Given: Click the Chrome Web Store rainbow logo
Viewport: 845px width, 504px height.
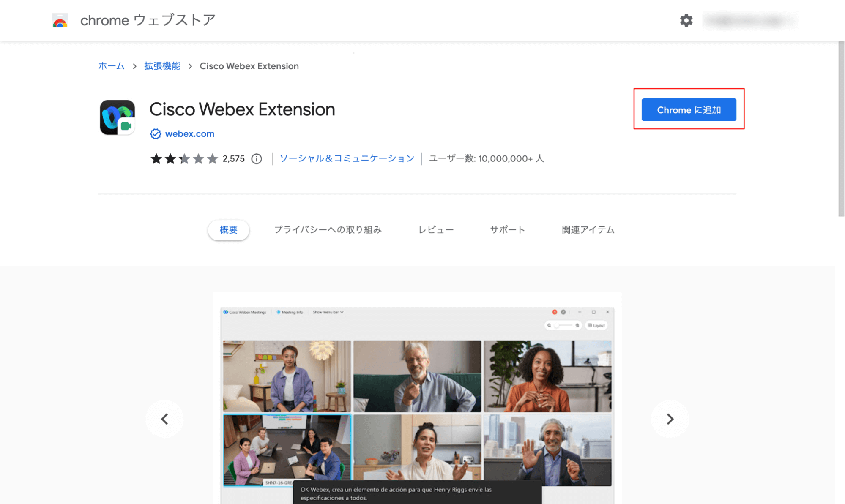Looking at the screenshot, I should [x=60, y=20].
